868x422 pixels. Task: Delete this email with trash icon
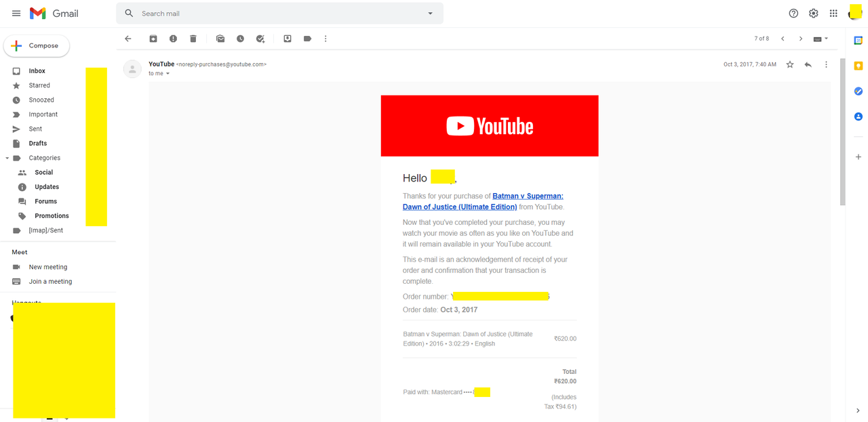pos(193,39)
